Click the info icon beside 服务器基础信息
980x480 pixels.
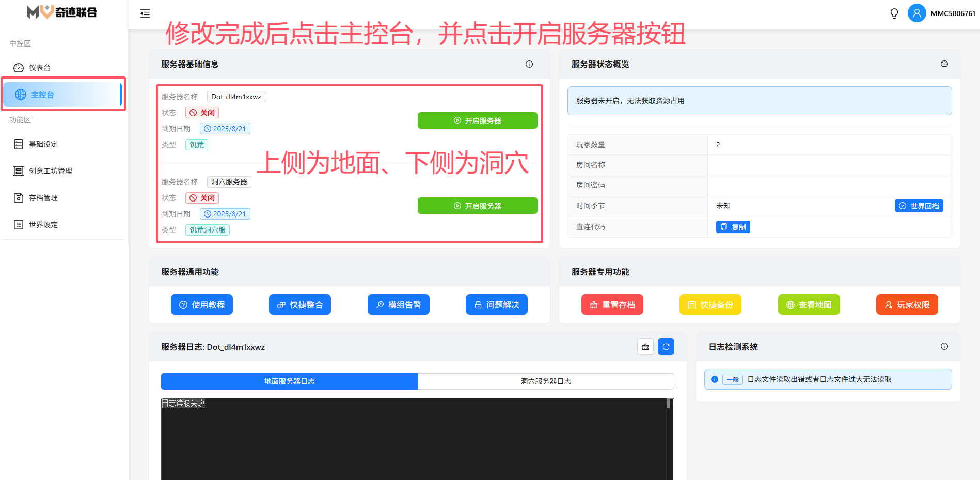pos(529,64)
